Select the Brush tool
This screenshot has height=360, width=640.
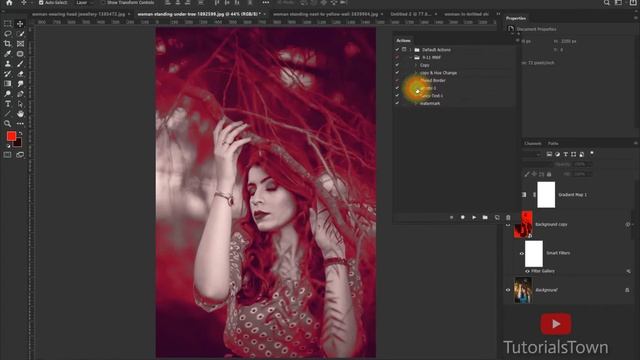pos(20,64)
